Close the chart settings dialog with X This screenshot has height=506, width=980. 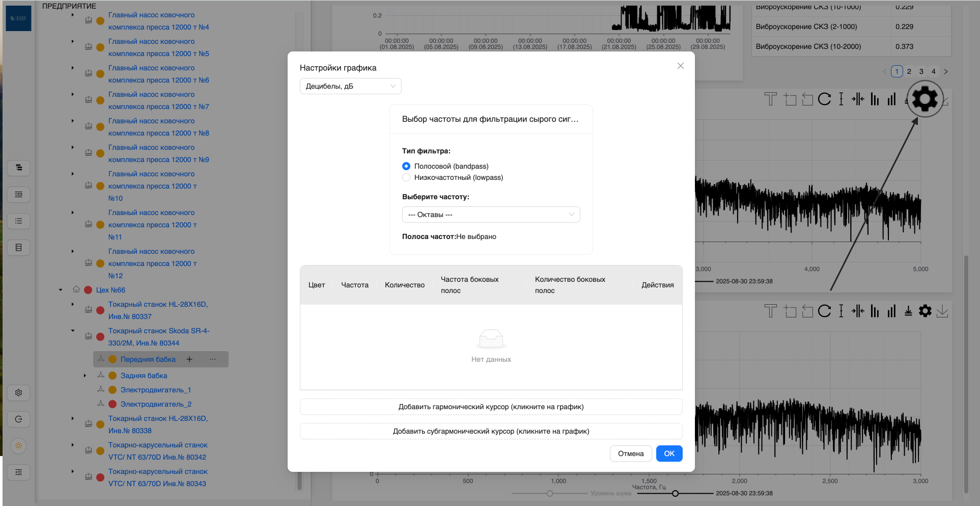(x=680, y=66)
